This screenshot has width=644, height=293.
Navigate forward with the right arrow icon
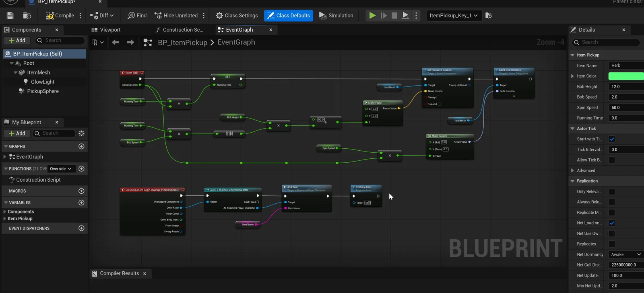(x=130, y=42)
